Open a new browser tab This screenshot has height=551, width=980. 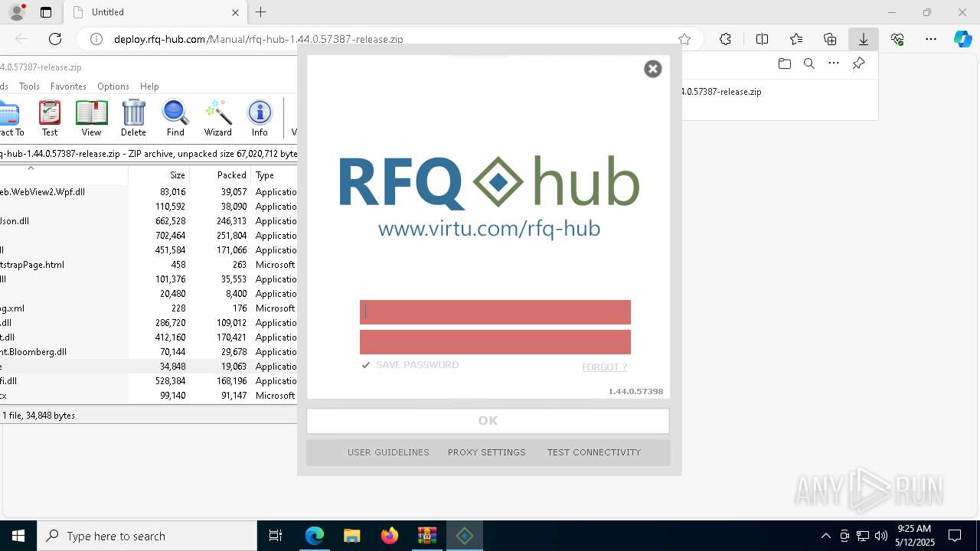point(261,12)
